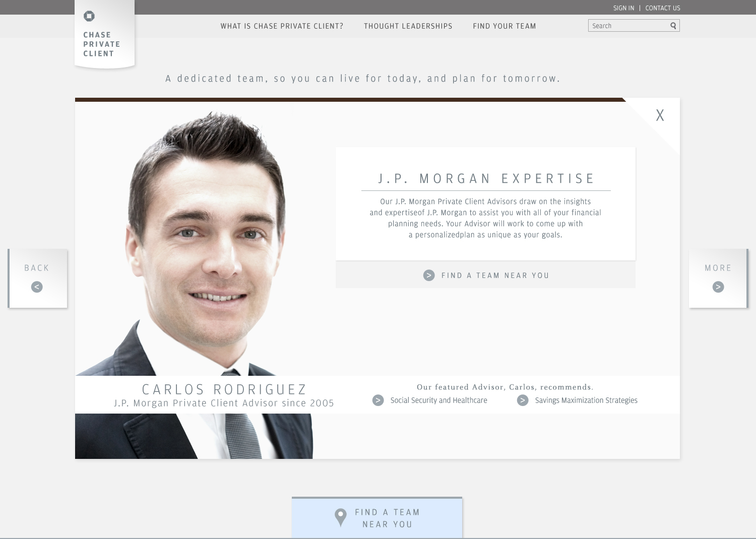
Task: Click the Chase octagon logo icon
Action: 89,17
